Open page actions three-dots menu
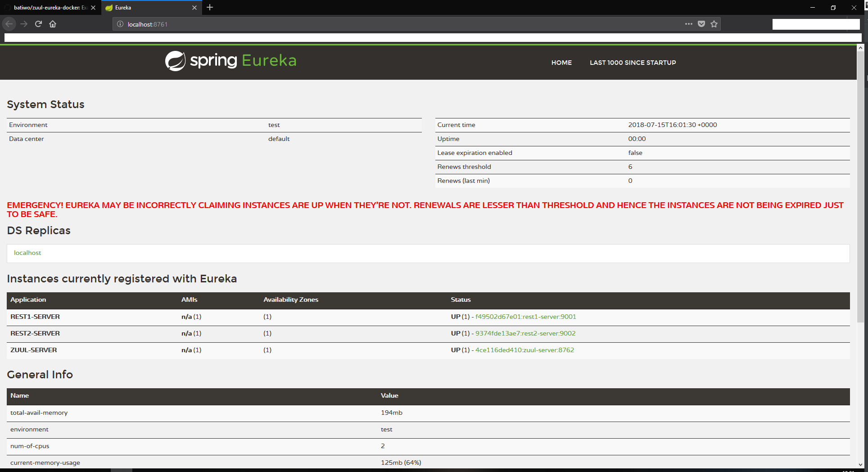The width and height of the screenshot is (868, 472). click(x=688, y=24)
